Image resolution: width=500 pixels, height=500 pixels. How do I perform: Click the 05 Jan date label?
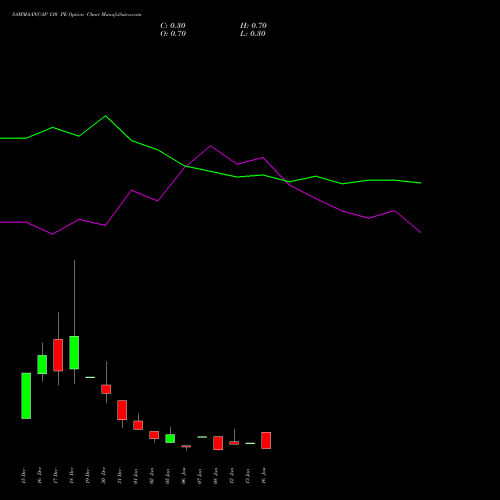click(167, 476)
